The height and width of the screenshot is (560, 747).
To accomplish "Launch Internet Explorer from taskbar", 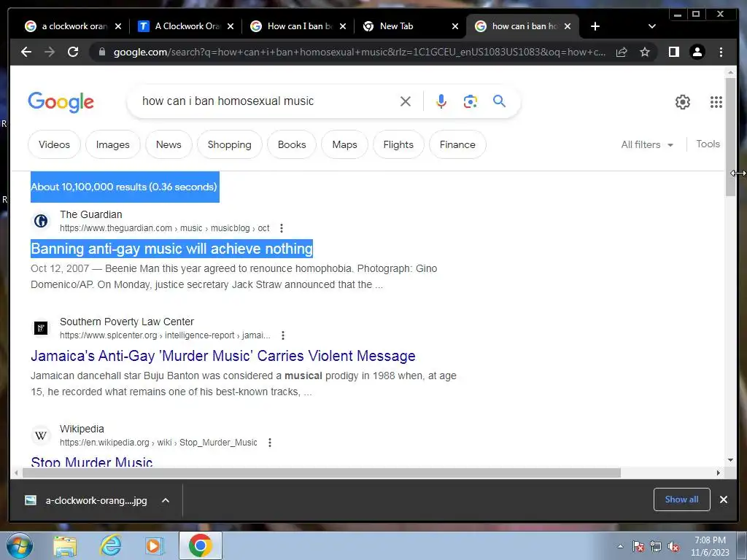I will tap(111, 545).
